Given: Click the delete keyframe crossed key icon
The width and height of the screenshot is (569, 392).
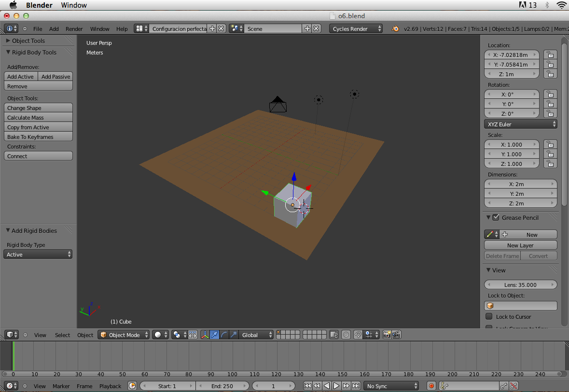Looking at the screenshot, I should tap(513, 386).
